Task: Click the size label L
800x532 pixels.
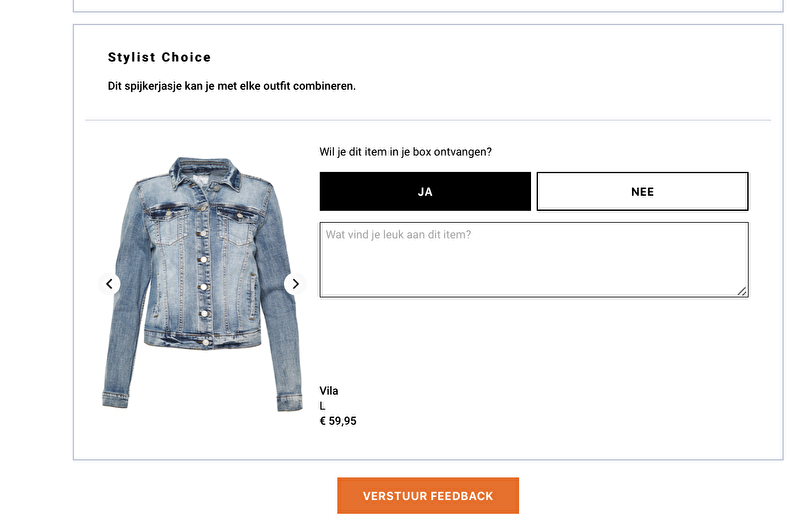Action: point(323,406)
